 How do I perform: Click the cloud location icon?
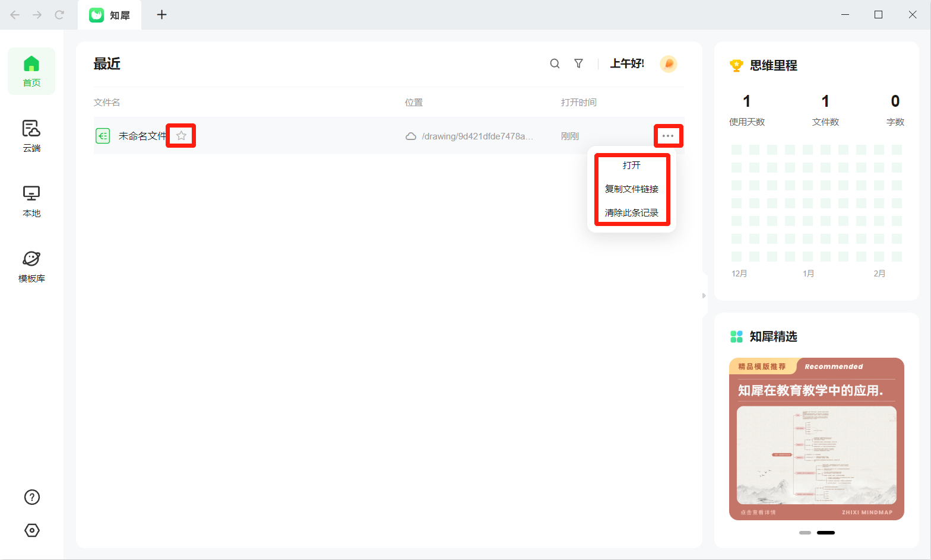point(411,136)
